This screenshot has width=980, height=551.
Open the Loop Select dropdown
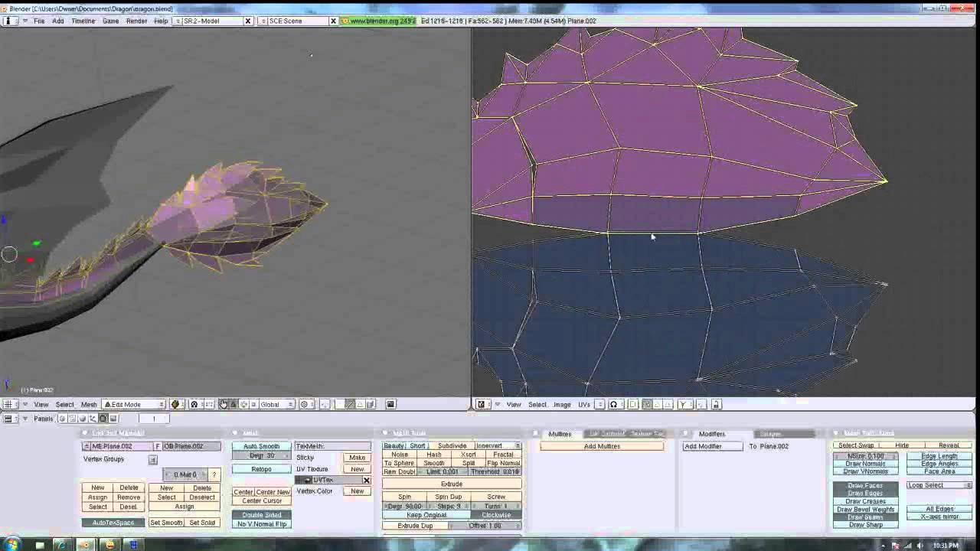pyautogui.click(x=939, y=485)
